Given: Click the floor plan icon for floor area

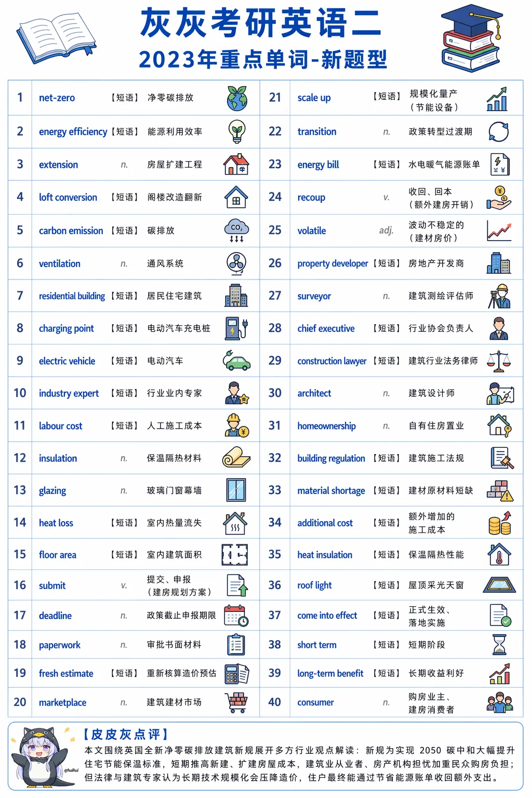Looking at the screenshot, I should [235, 555].
